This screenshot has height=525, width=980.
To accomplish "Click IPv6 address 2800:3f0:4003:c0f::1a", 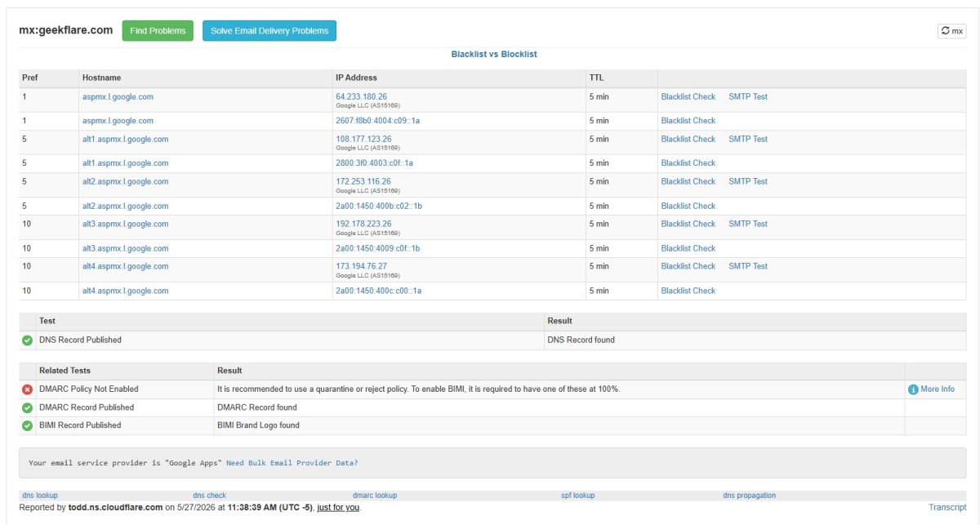I will [374, 163].
